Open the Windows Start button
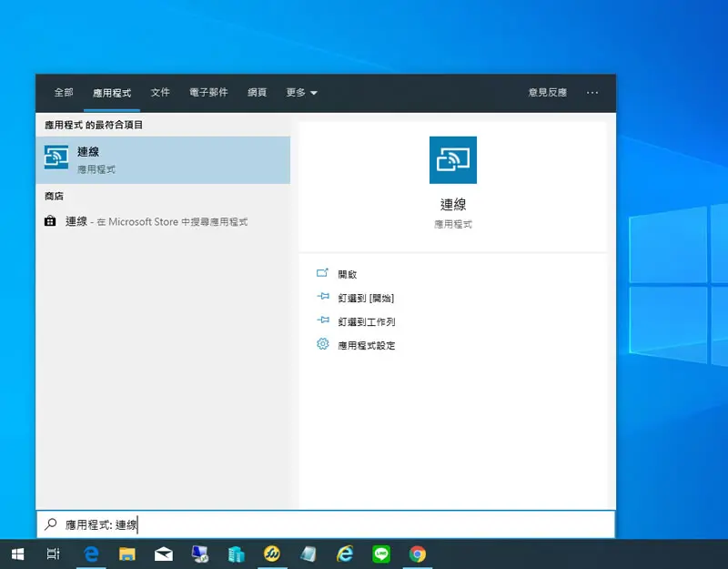Screen dimensions: 728x569 (17, 554)
